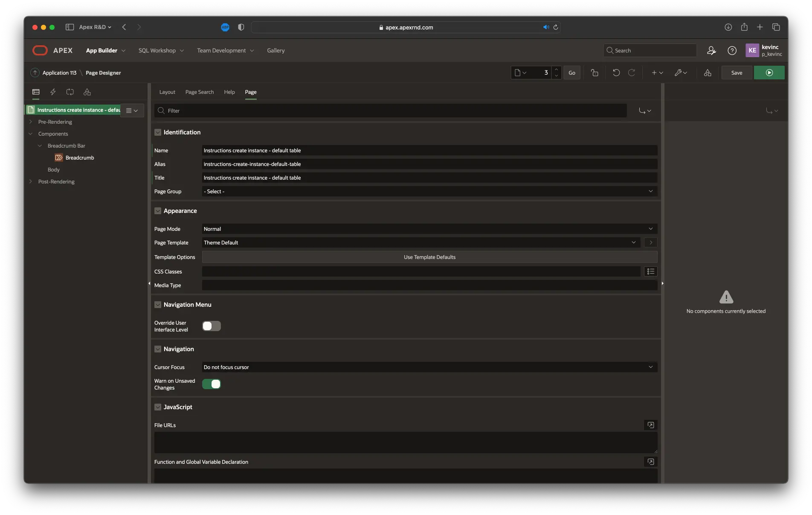Click the green Save and Run Page button
812x515 pixels.
(769, 73)
